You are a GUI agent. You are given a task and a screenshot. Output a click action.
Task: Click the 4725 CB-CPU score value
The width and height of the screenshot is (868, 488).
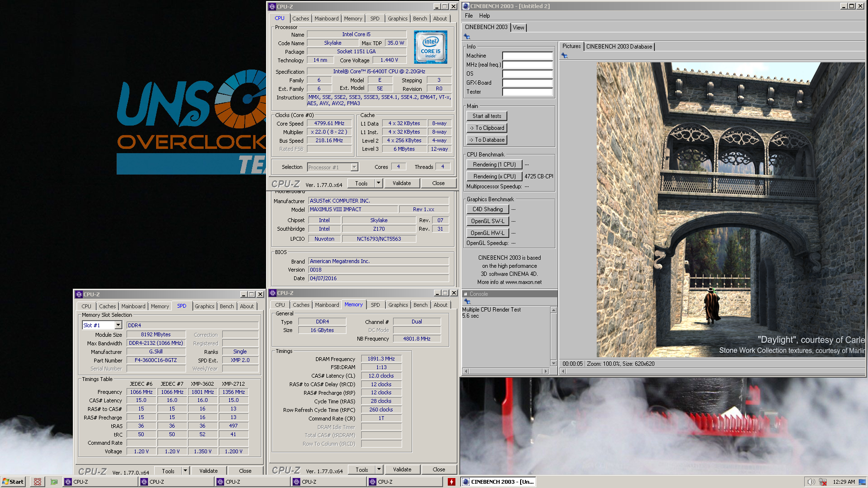coord(539,176)
